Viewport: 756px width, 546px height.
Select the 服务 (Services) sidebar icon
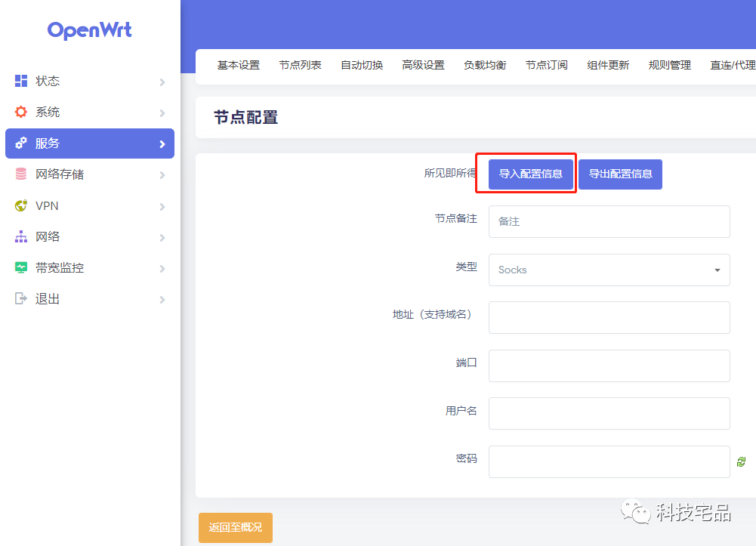21,143
